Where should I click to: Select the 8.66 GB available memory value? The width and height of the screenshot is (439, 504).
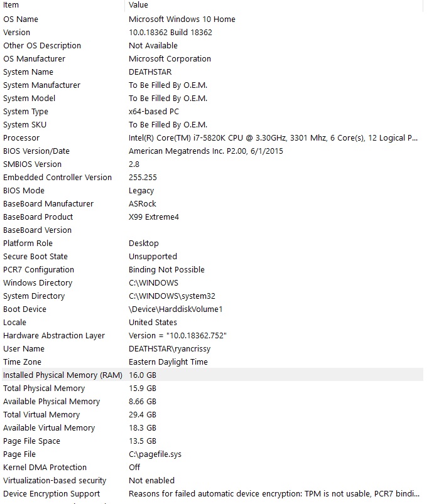(x=143, y=402)
